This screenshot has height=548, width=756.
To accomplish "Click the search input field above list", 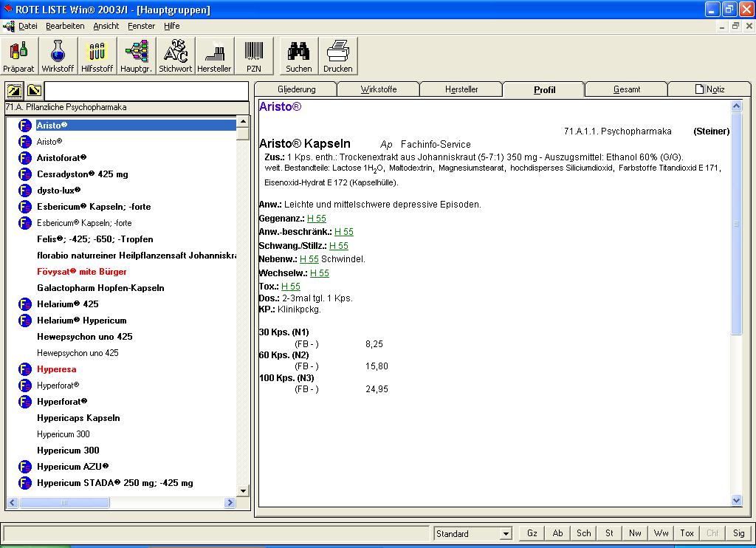I will (x=146, y=91).
